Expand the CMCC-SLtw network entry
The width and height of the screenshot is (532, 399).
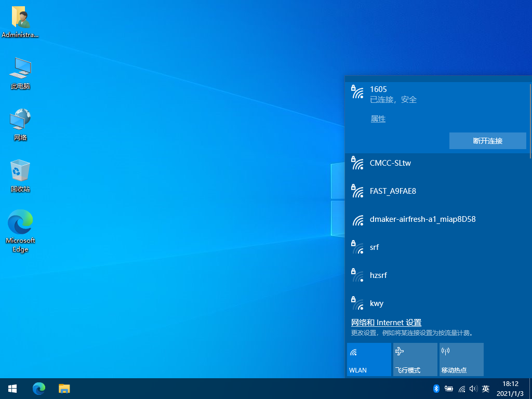point(436,163)
